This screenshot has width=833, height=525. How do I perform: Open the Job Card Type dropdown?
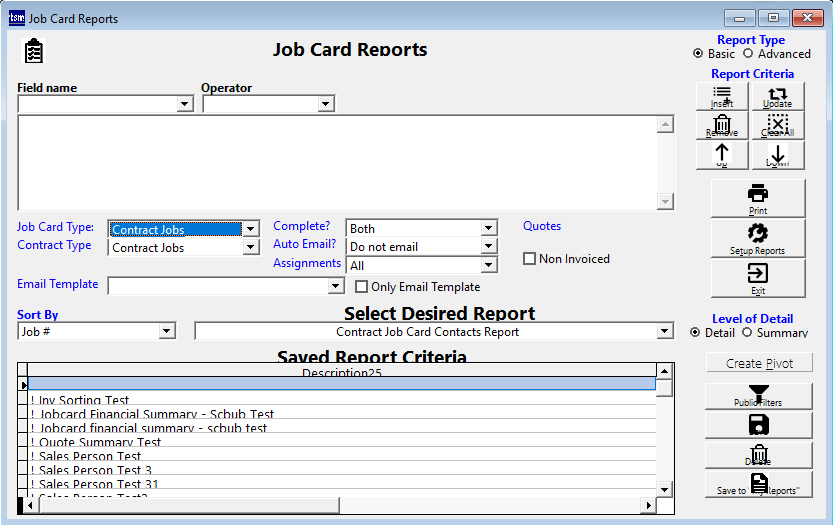tap(251, 229)
